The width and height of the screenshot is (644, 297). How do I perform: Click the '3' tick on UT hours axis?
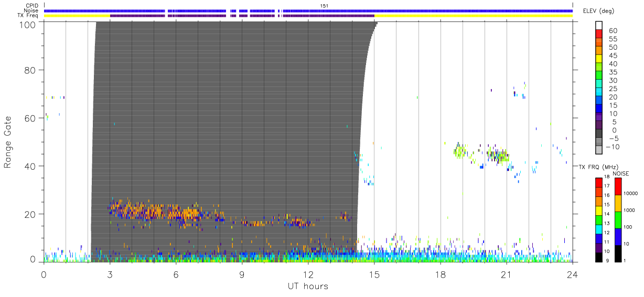coord(110,274)
